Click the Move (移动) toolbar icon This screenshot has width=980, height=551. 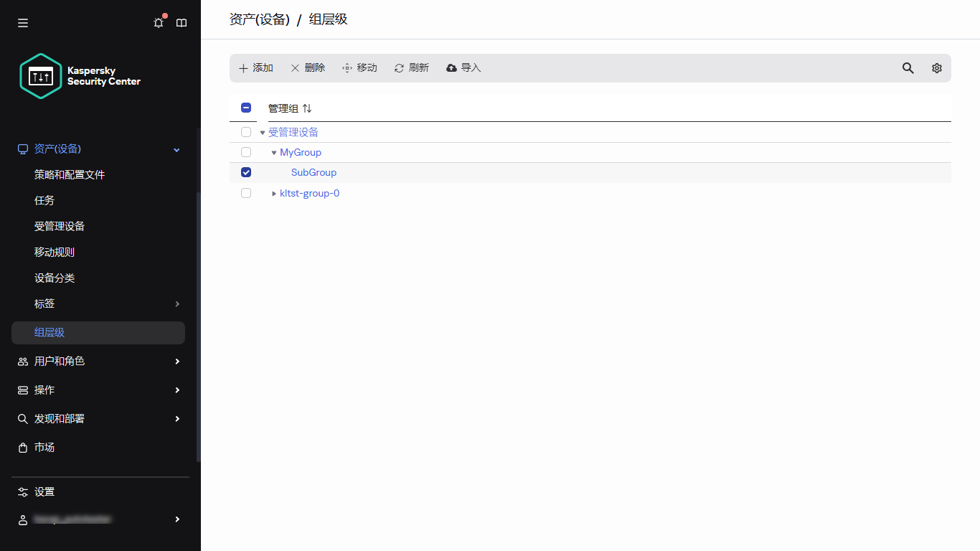tap(347, 67)
